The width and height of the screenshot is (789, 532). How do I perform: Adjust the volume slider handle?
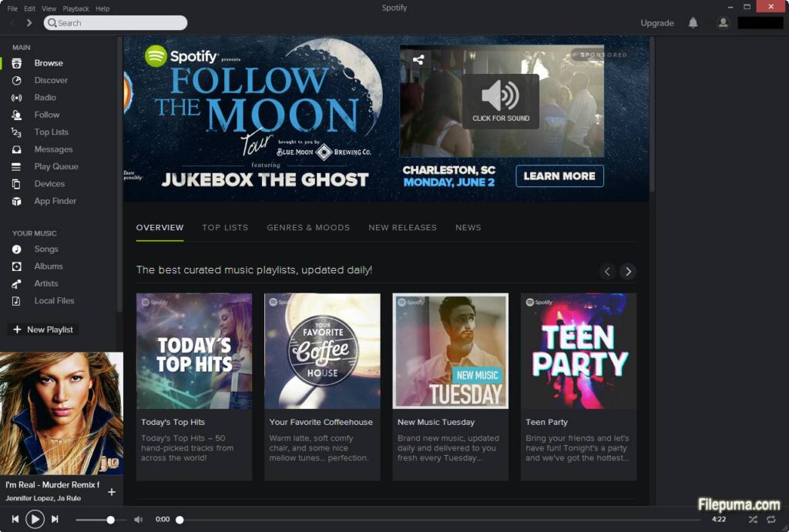pyautogui.click(x=111, y=520)
